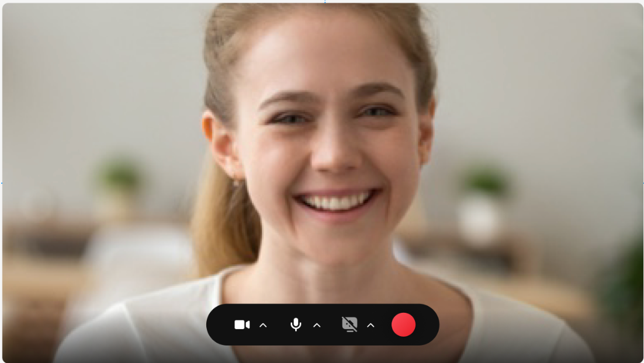
Task: Expand camera options chevron beside video icon
Action: pos(263,325)
